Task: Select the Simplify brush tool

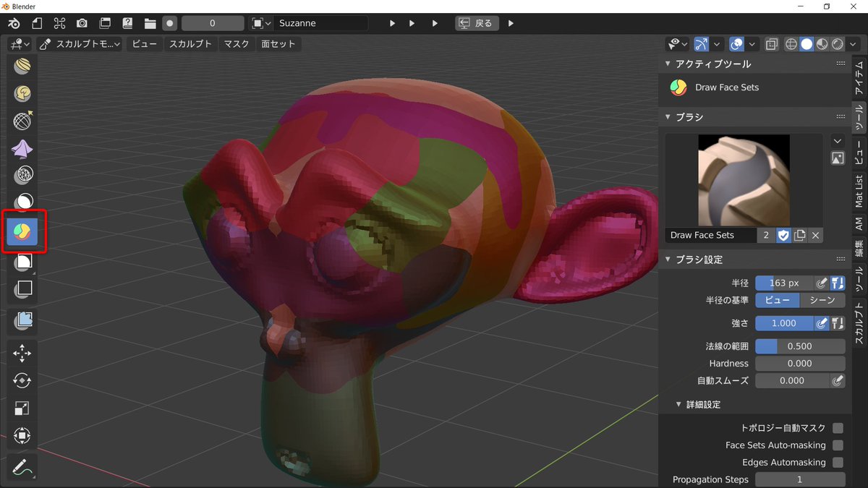Action: [x=23, y=175]
